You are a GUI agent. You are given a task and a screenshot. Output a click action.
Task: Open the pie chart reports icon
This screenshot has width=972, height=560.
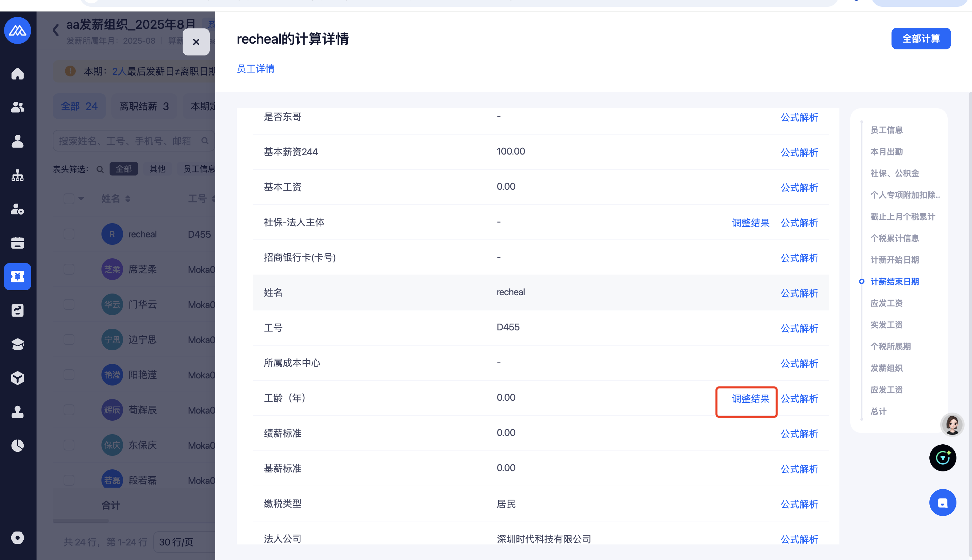18,446
